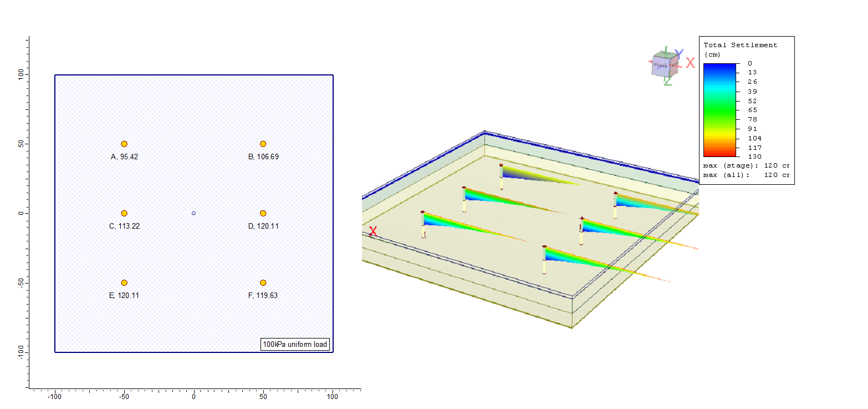Click the "Total Settlement (cm)" legend title

coord(741,49)
